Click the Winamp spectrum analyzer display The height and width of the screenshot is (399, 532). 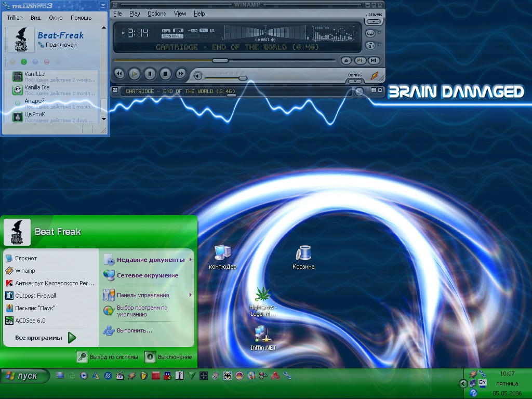coord(333,33)
